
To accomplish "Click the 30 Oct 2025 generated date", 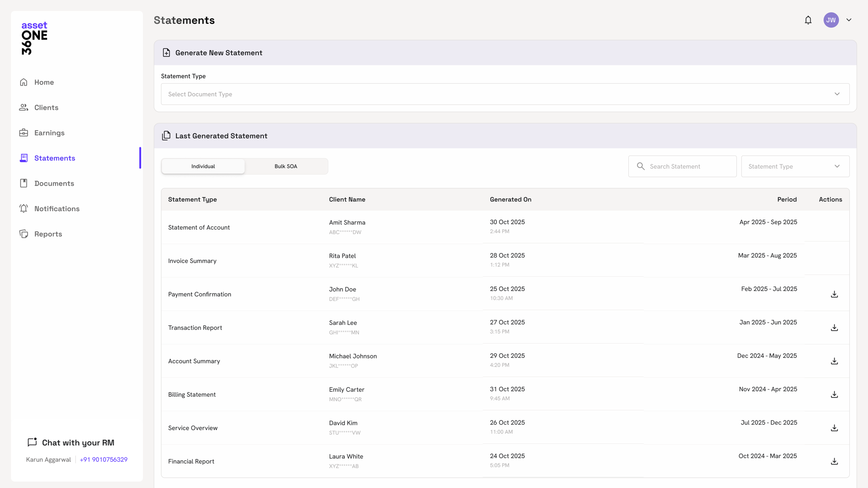I will [507, 222].
